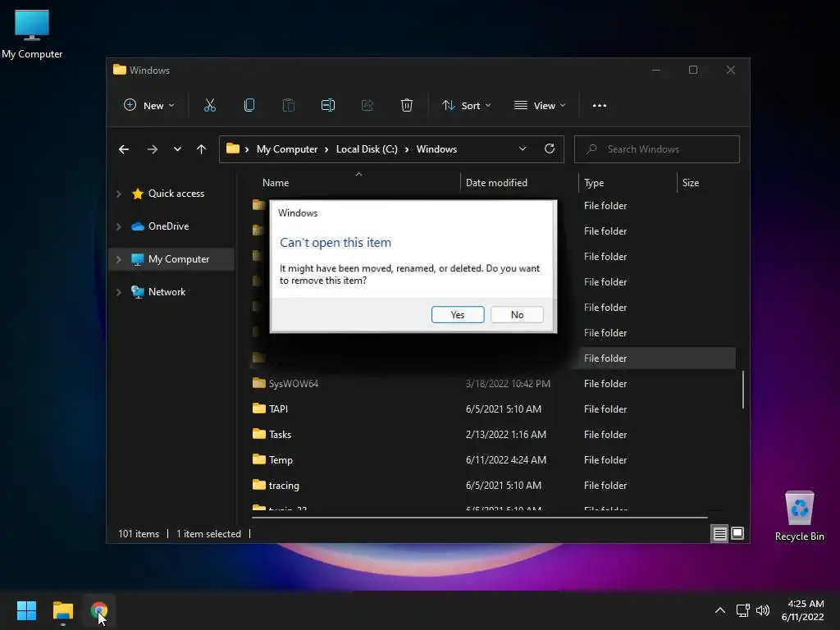
Task: Click the Tasks folder icon
Action: (x=258, y=434)
